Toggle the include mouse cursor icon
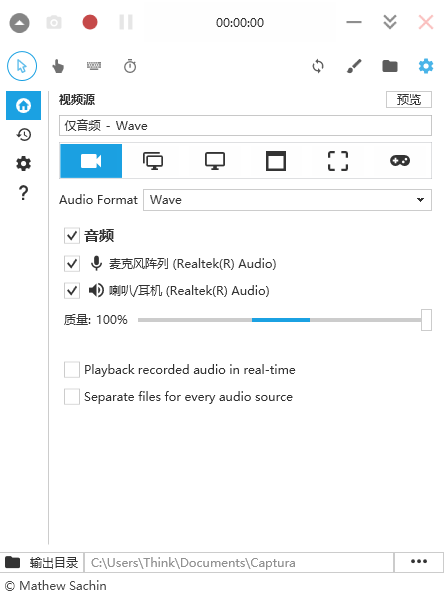The image size is (448, 602). pos(22,66)
